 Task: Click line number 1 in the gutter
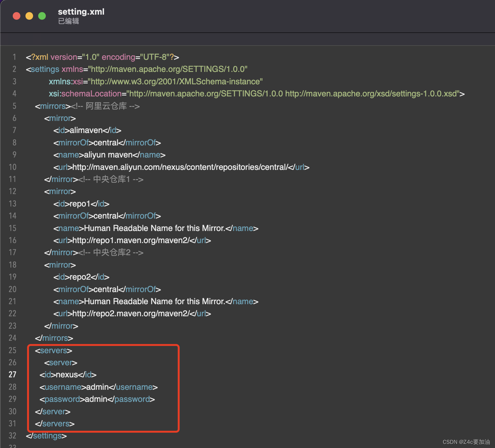pyautogui.click(x=14, y=57)
